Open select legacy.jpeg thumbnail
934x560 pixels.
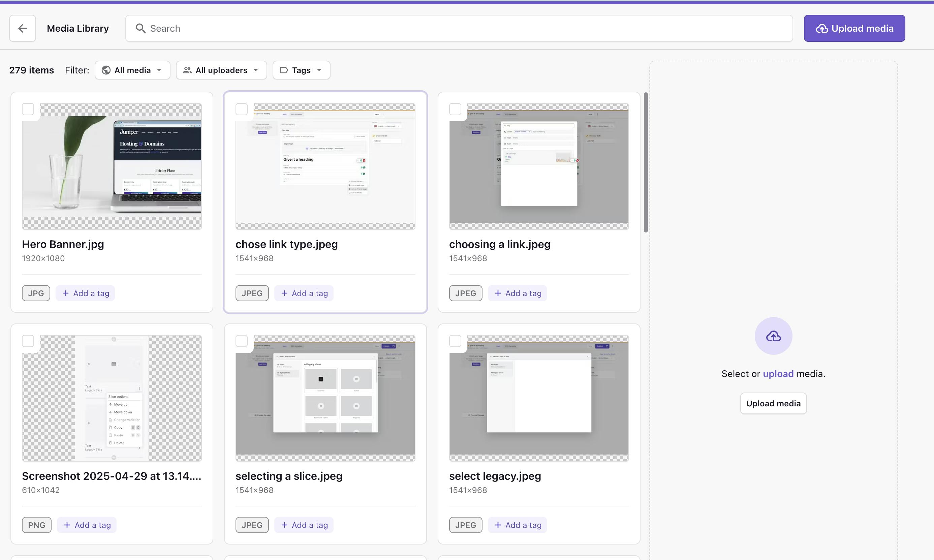pyautogui.click(x=539, y=398)
